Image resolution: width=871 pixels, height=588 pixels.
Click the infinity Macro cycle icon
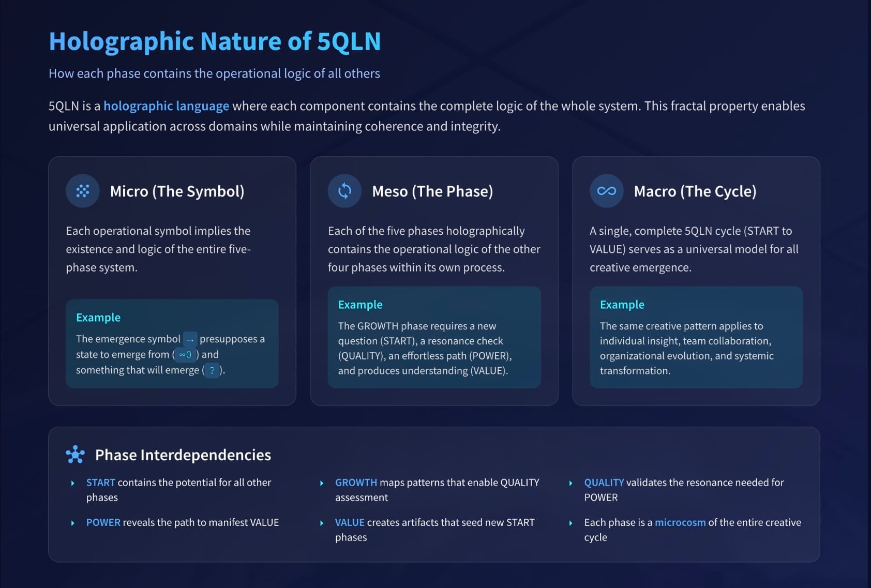click(606, 191)
